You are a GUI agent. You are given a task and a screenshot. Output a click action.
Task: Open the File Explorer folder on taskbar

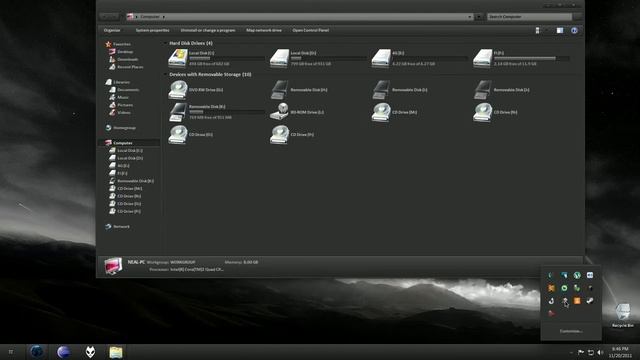[116, 352]
